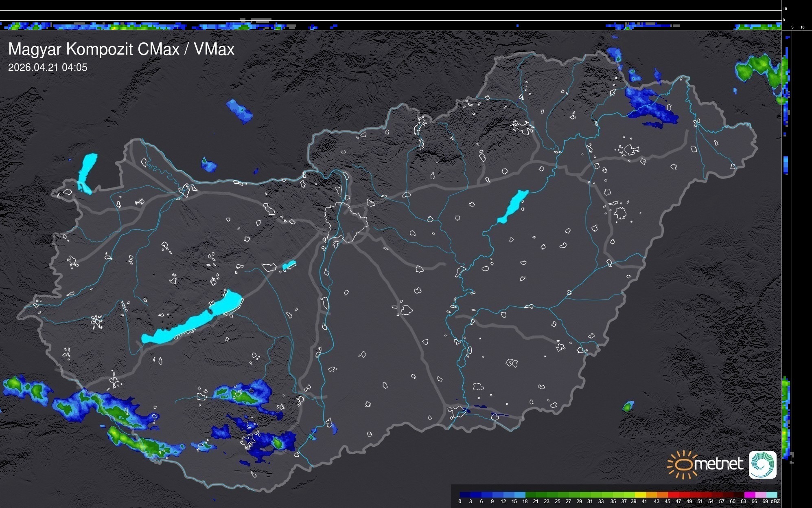
Task: Click the Magyar Kompozit CMax / VMax title
Action: point(121,49)
